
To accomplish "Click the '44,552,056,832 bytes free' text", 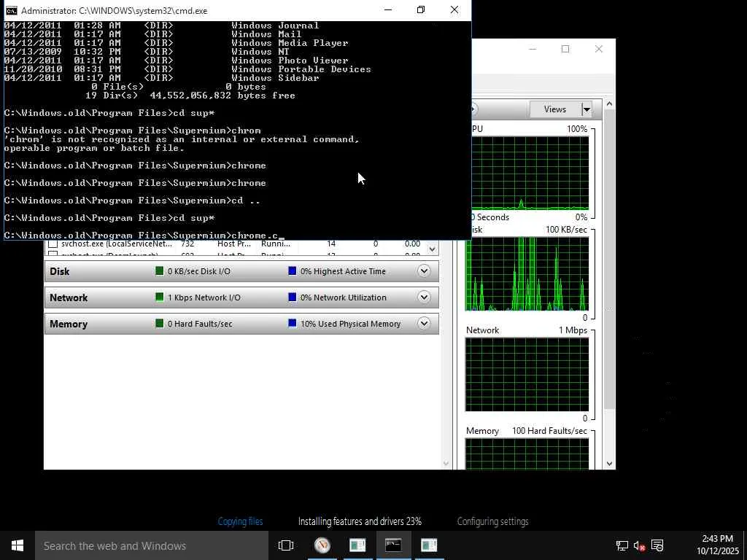I will click(222, 96).
